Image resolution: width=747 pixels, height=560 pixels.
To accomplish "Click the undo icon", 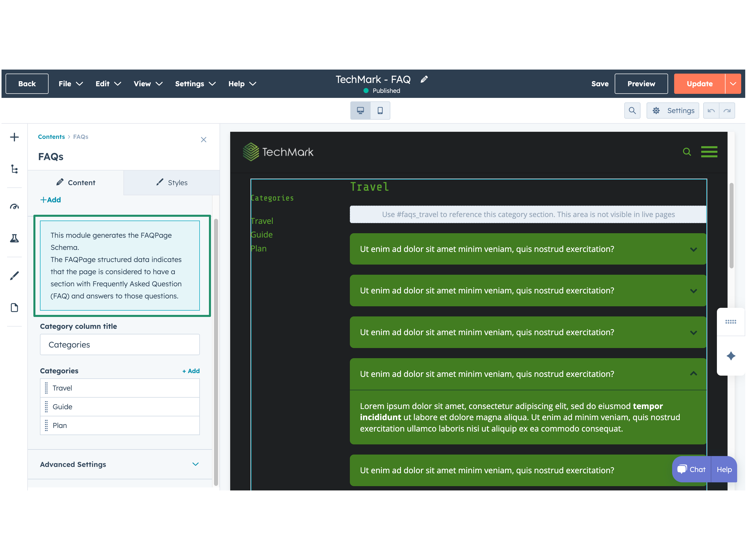I will (711, 110).
